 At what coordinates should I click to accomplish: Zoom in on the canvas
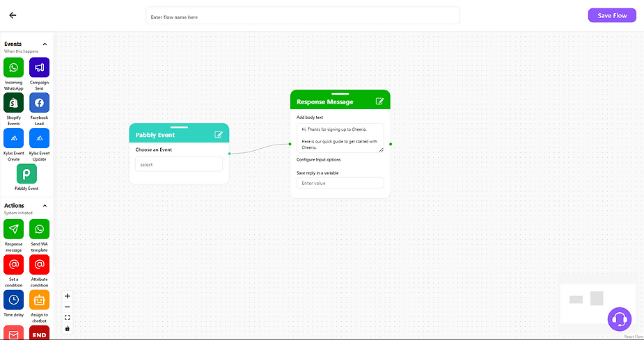tap(68, 296)
